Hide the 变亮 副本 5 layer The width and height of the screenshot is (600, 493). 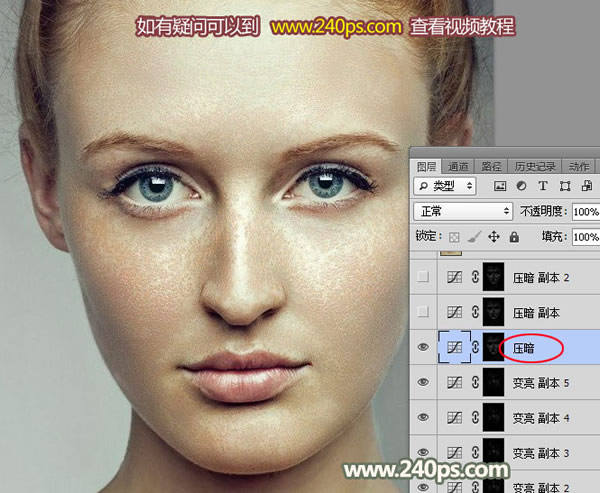(423, 382)
